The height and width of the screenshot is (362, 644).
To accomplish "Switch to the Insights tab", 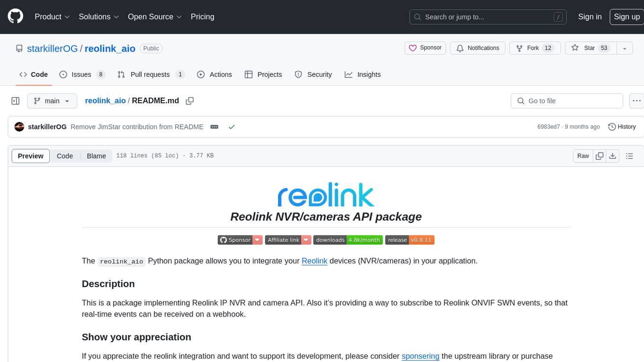I will (x=363, y=74).
